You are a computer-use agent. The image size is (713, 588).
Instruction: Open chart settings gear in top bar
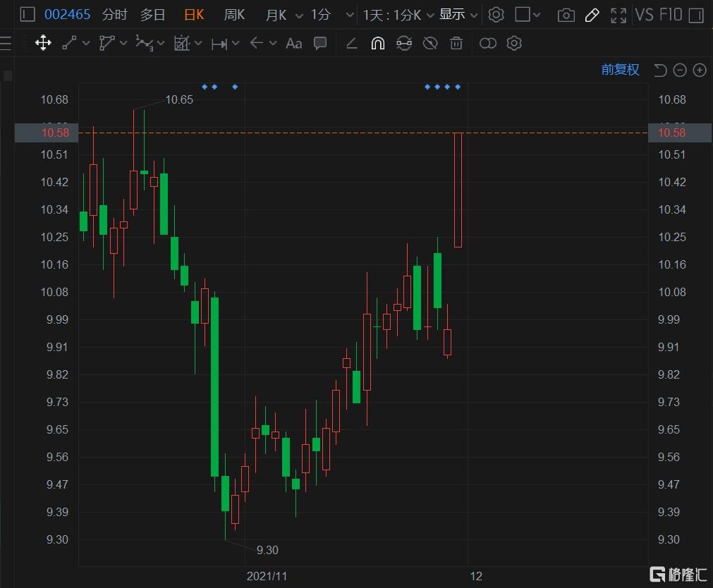(496, 15)
